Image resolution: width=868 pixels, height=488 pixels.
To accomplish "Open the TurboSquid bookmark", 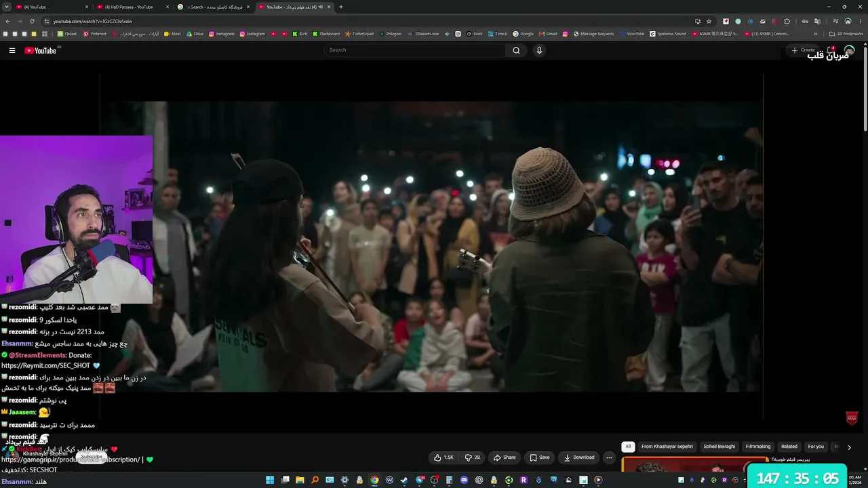I will pyautogui.click(x=359, y=34).
